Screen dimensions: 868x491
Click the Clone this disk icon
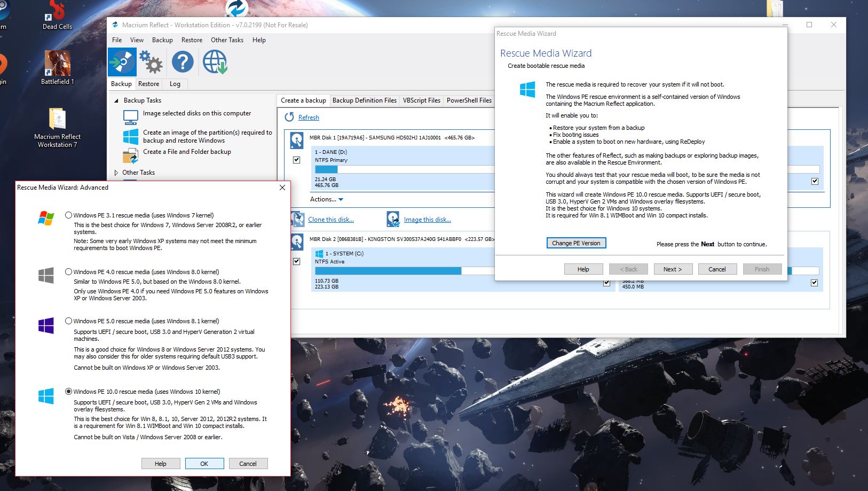(298, 219)
